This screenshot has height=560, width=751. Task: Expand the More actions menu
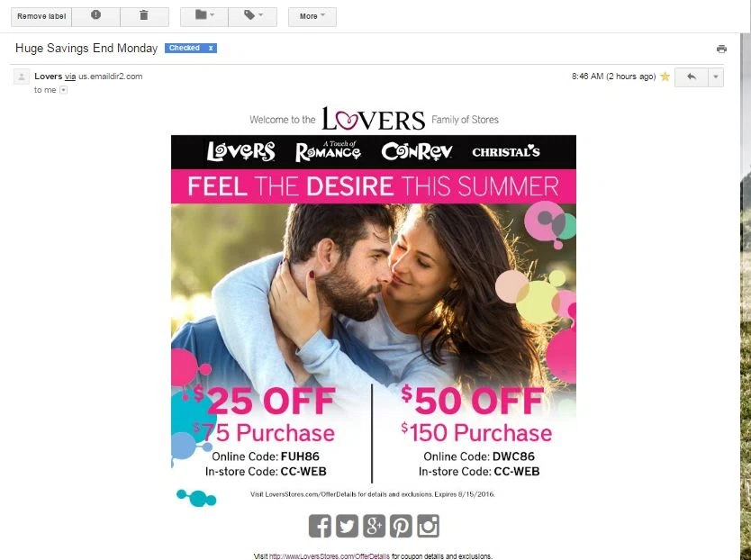[312, 16]
